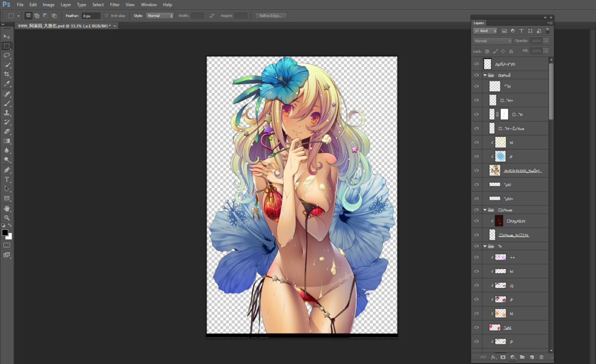Click the Link layers chain icon
The height and width of the screenshot is (364, 596).
[483, 357]
